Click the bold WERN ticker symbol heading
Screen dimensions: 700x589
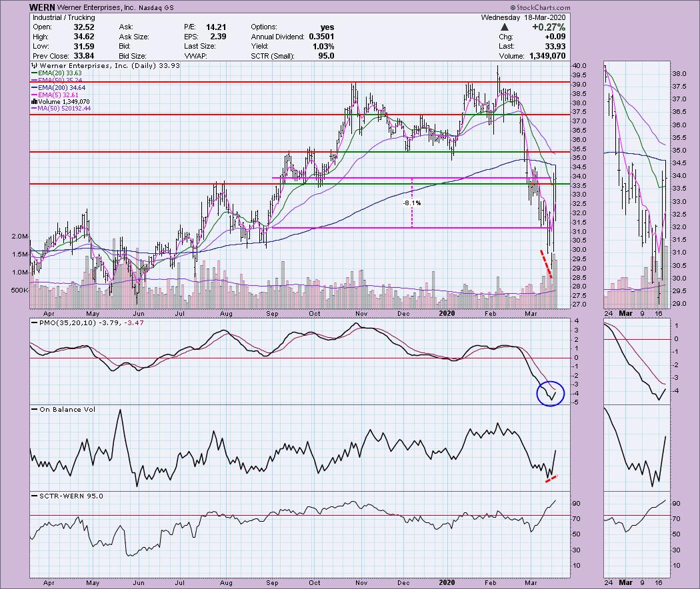pos(42,7)
